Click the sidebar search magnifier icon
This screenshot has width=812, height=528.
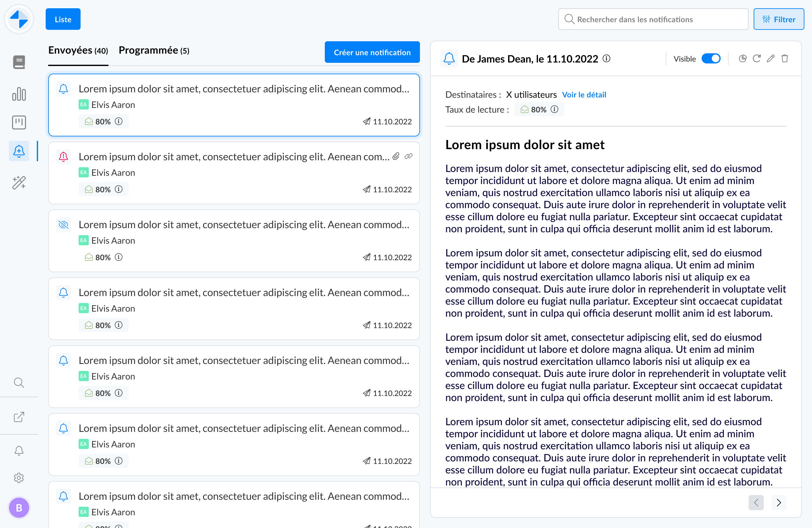pyautogui.click(x=19, y=383)
